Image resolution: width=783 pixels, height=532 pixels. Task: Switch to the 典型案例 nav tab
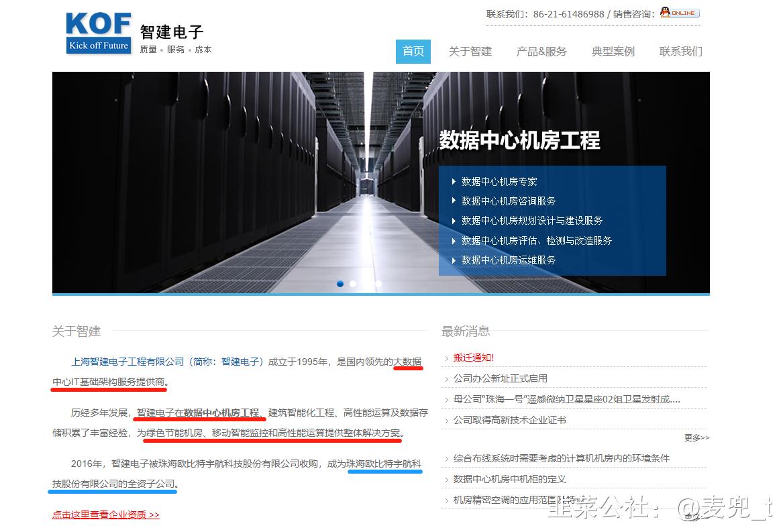[613, 52]
